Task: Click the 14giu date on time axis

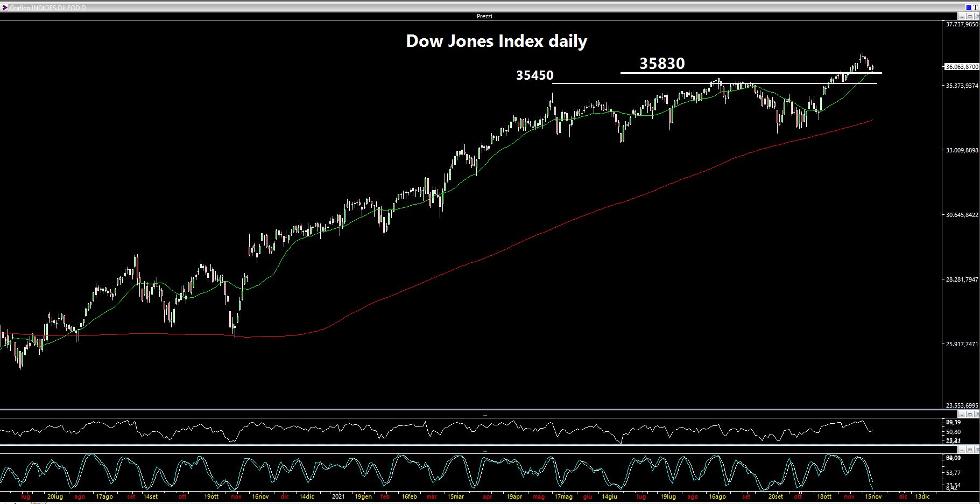Action: [x=610, y=496]
